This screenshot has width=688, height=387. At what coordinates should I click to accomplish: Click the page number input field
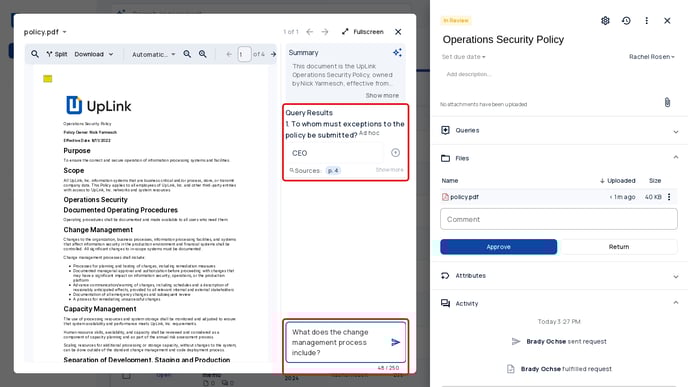[244, 54]
